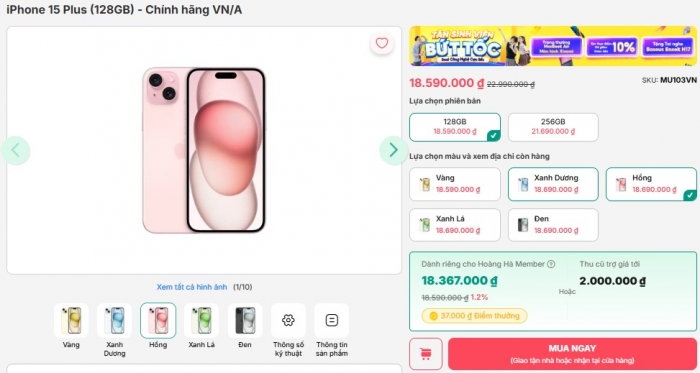This screenshot has width=700, height=373.
Task: Choose the Đen color option
Action: (553, 225)
